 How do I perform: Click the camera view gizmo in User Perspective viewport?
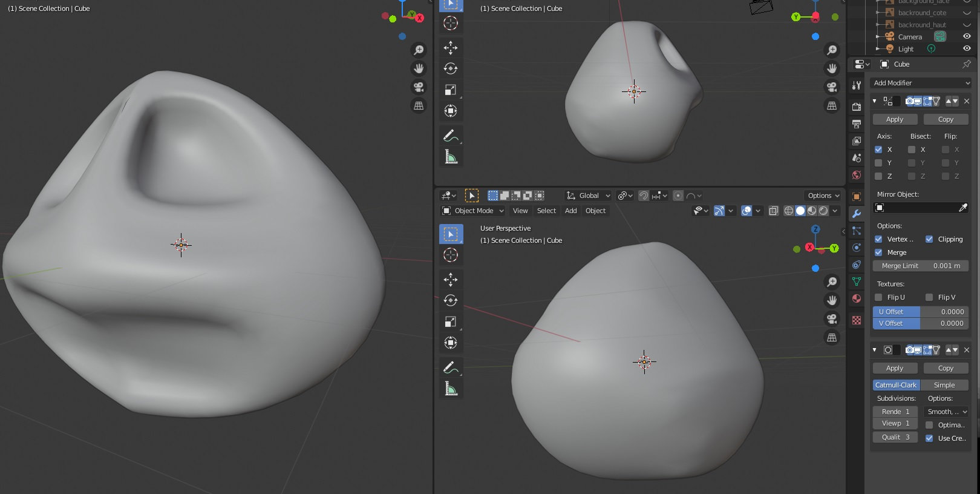pyautogui.click(x=832, y=319)
